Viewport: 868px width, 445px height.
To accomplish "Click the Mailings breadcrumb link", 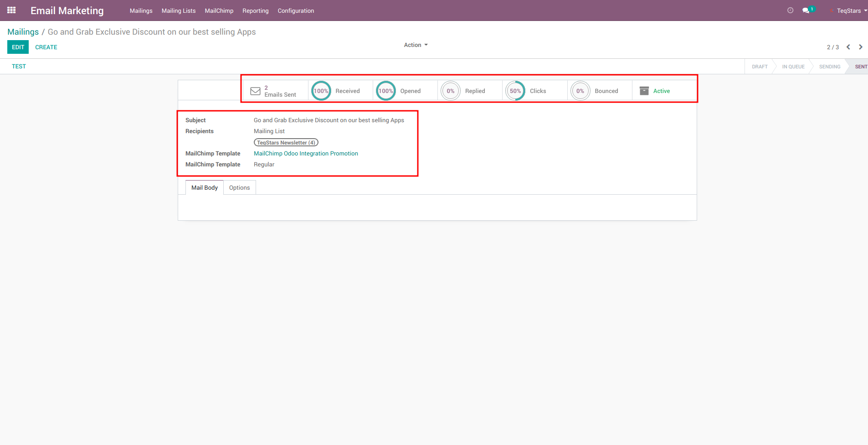I will coord(23,32).
